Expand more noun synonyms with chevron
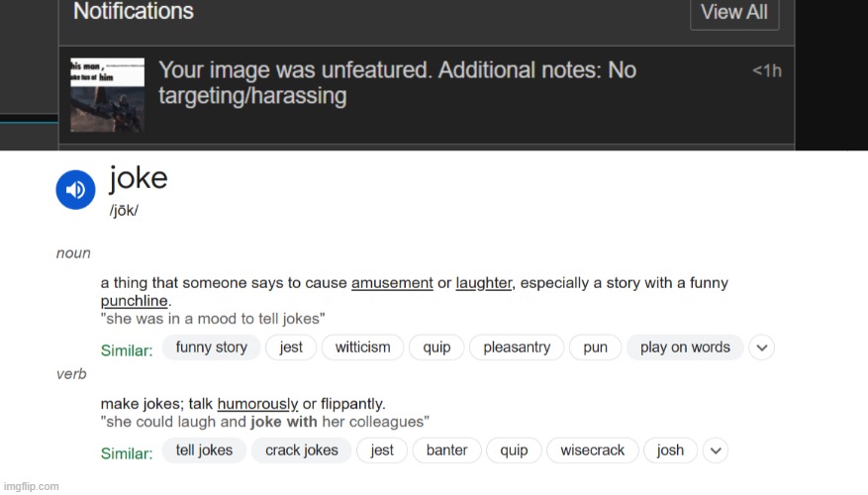868x495 pixels. point(762,347)
